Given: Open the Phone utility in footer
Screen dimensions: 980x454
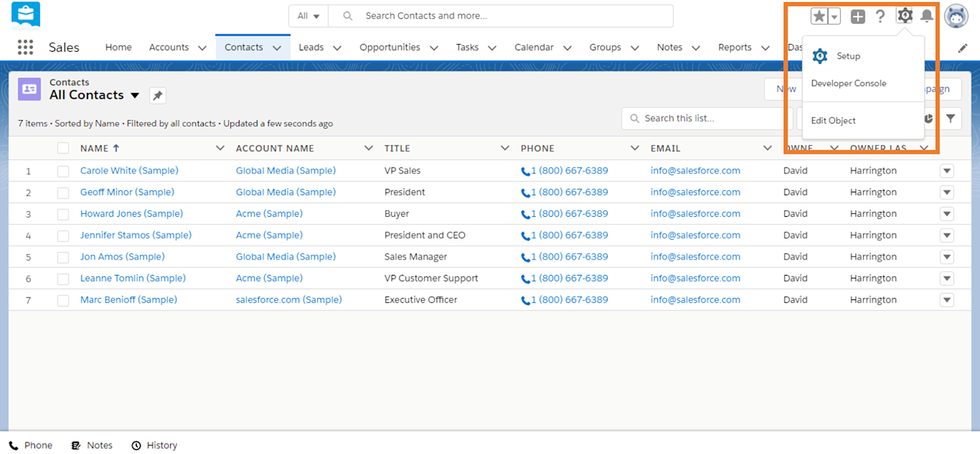Looking at the screenshot, I should 31,446.
